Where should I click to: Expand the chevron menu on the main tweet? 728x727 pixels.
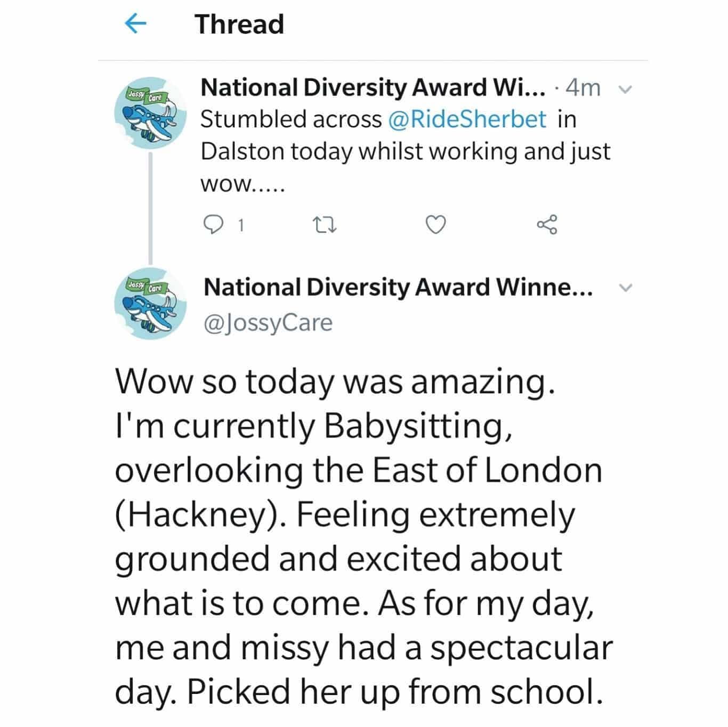(627, 288)
